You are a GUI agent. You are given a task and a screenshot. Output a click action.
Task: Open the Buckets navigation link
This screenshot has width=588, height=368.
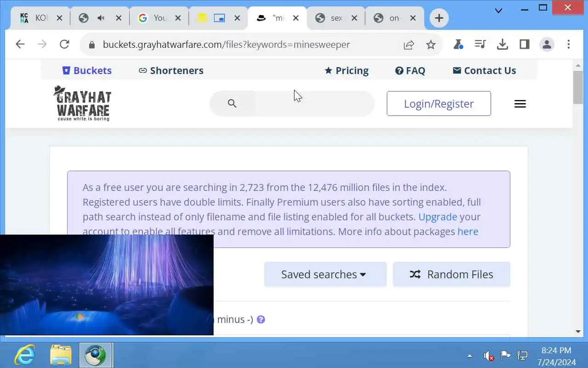87,70
